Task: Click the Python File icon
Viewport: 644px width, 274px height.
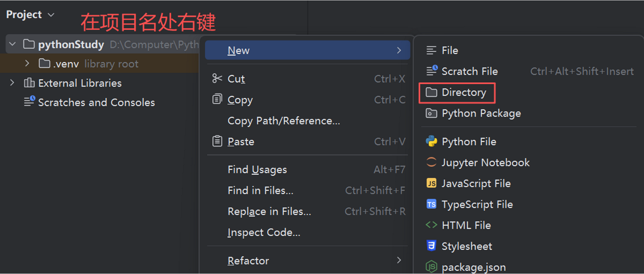Action: pos(431,141)
